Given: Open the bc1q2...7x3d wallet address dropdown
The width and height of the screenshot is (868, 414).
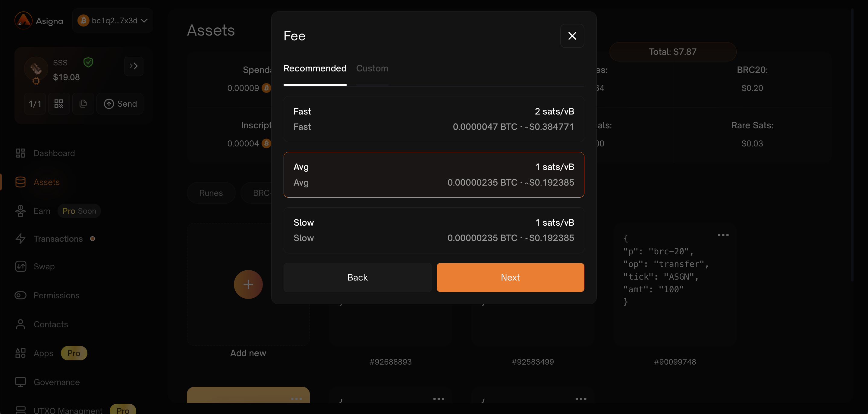Looking at the screenshot, I should click(x=113, y=20).
